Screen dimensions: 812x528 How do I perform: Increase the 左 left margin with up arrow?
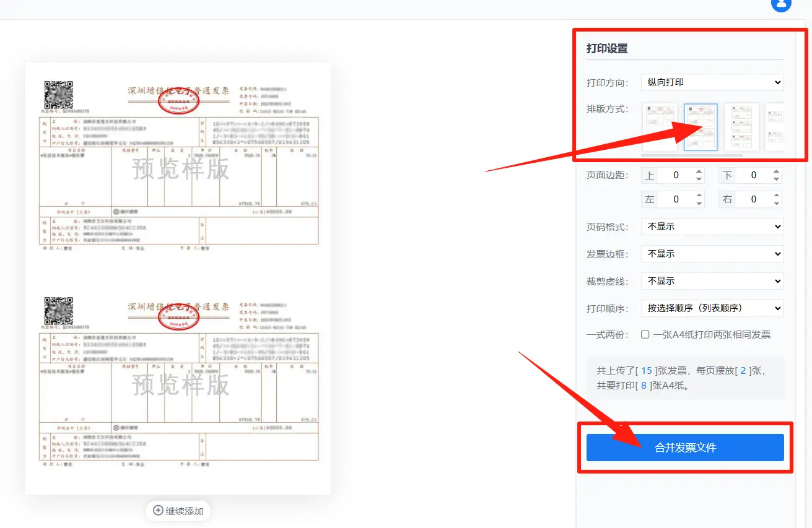(699, 196)
